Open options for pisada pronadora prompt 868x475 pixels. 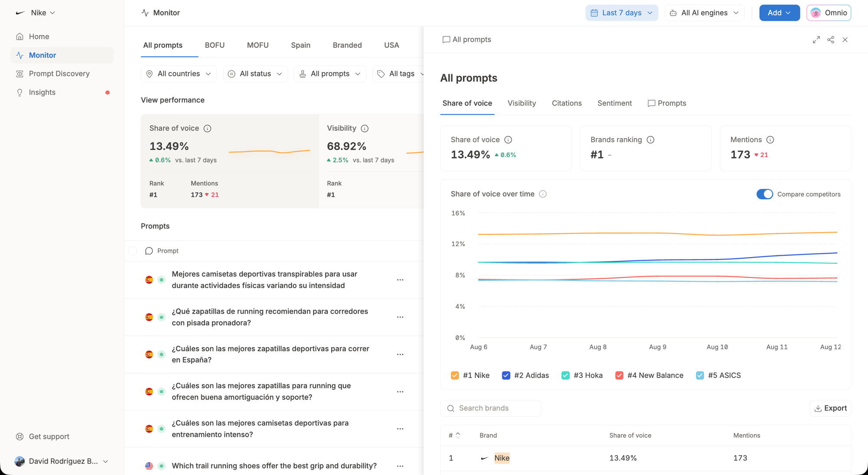[x=400, y=317]
